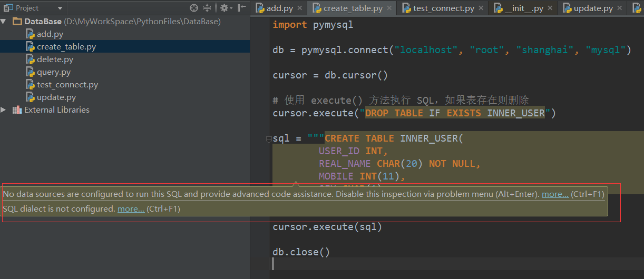Place cursor on 'import pymysql' line

(x=313, y=25)
